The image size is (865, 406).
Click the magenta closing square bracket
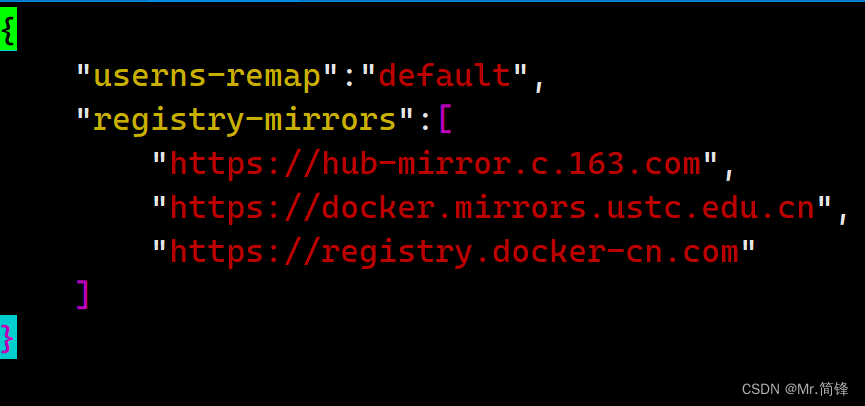point(82,295)
